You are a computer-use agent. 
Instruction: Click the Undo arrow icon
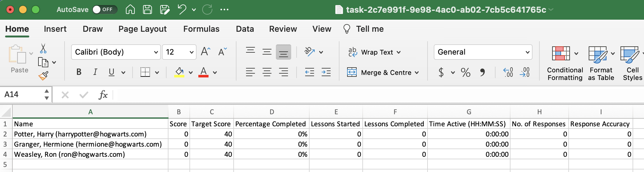tap(182, 9)
